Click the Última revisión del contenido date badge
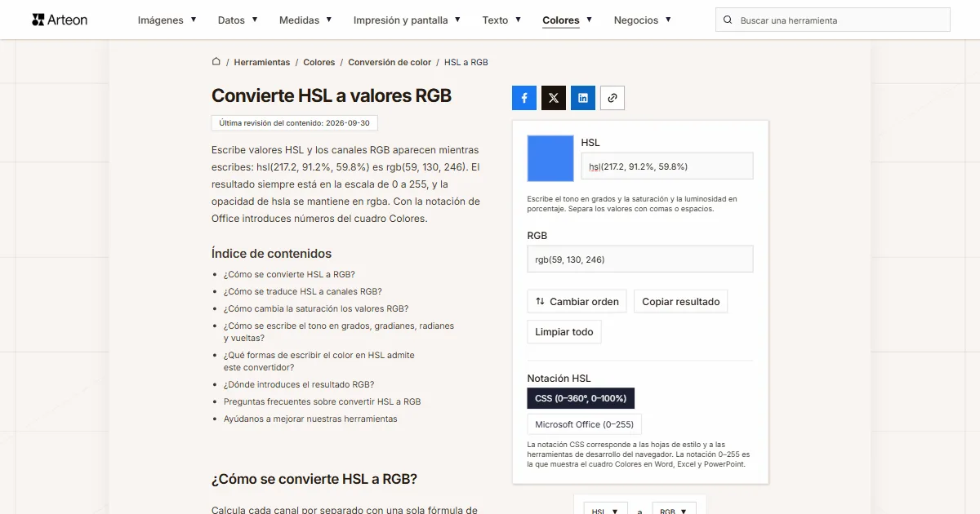This screenshot has width=980, height=514. [x=295, y=123]
